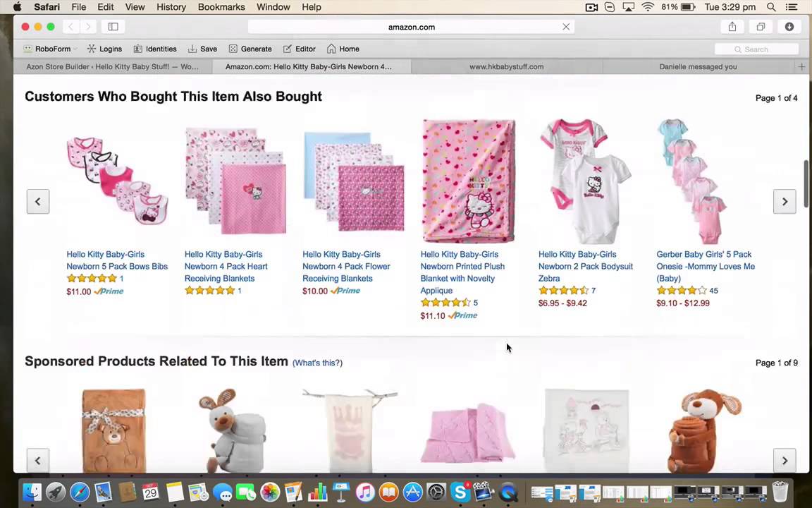The width and height of the screenshot is (812, 508).
Task: Open System Preferences from the Dock
Action: [436, 491]
